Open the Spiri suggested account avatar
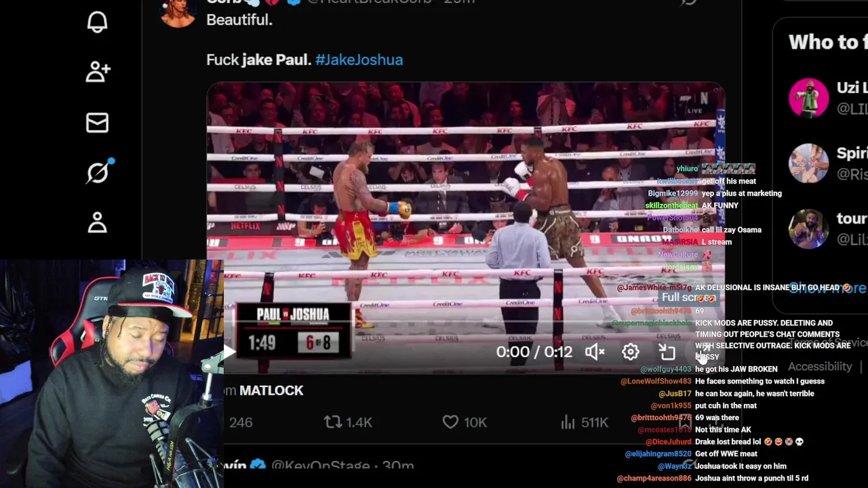This screenshot has height=488, width=868. [x=808, y=163]
